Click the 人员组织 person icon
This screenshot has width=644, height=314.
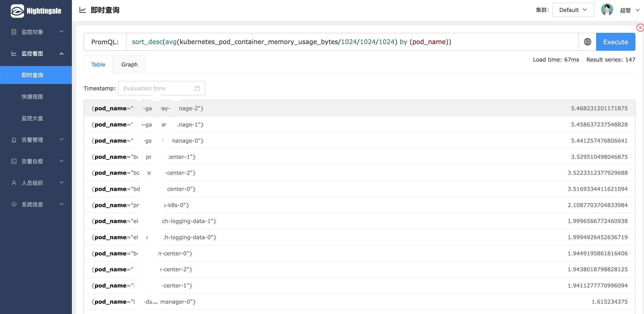click(14, 183)
